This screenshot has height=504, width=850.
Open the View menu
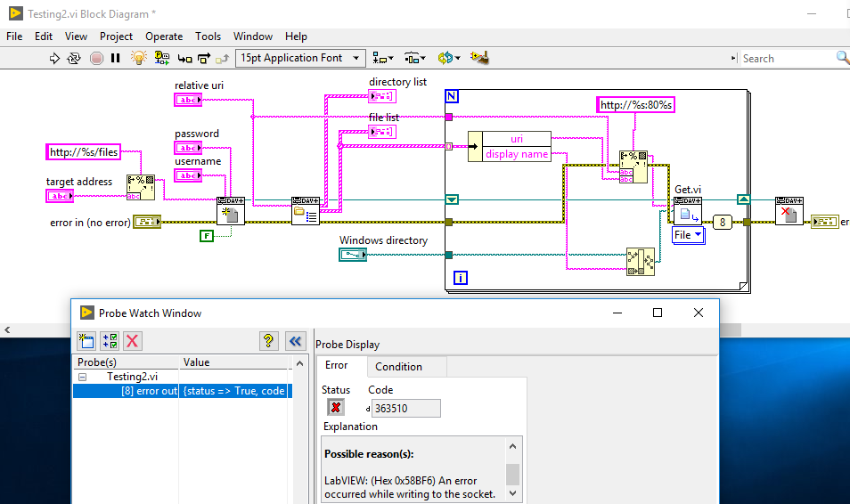click(x=76, y=37)
